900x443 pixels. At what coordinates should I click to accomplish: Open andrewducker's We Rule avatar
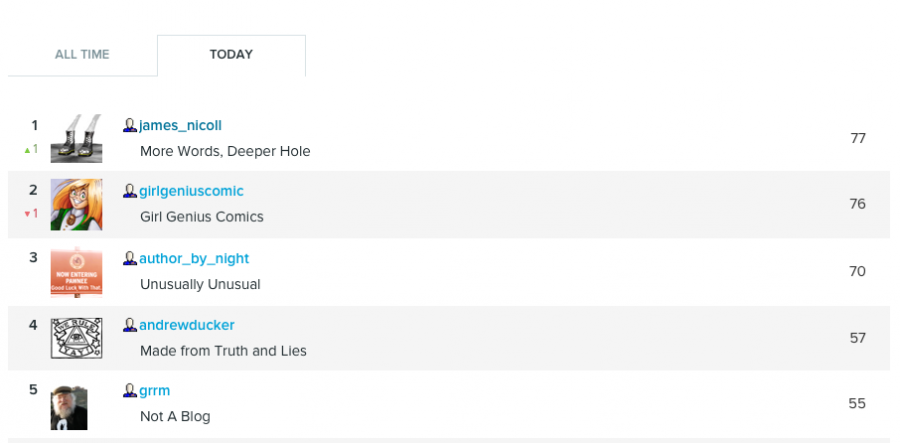[x=76, y=338]
